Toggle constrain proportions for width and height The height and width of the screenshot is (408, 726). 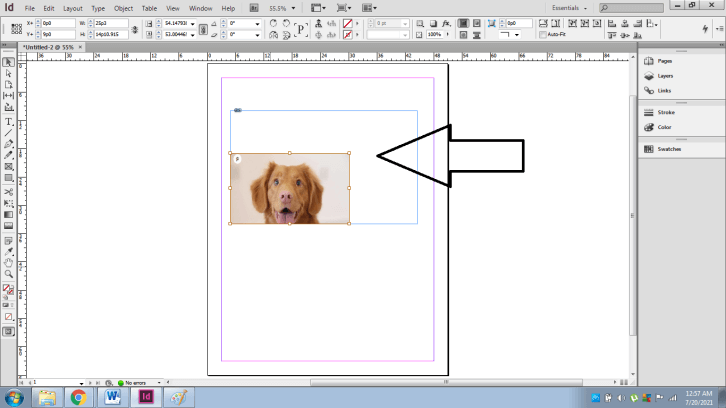135,29
